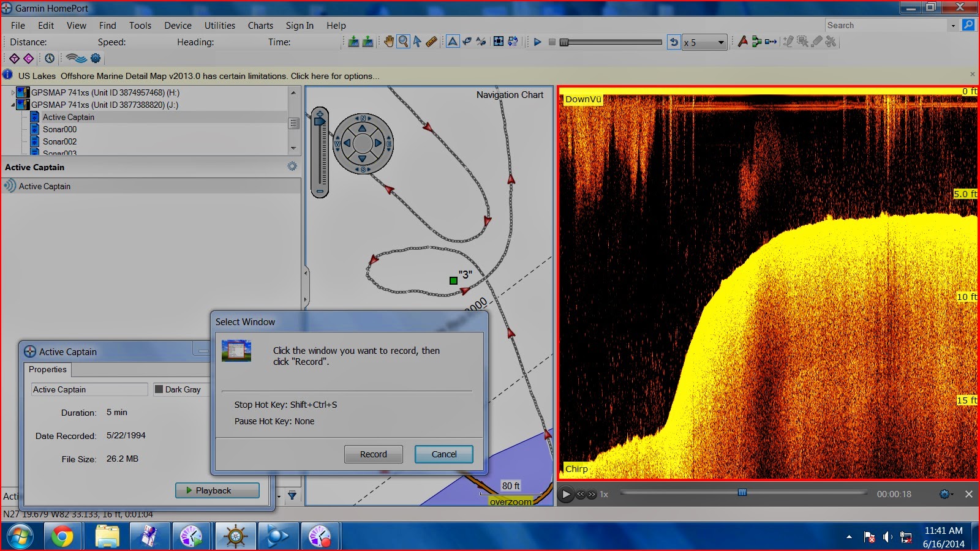Image resolution: width=980 pixels, height=551 pixels.
Task: Expand the GPSMAP 741xs (H:) device
Action: click(x=13, y=92)
